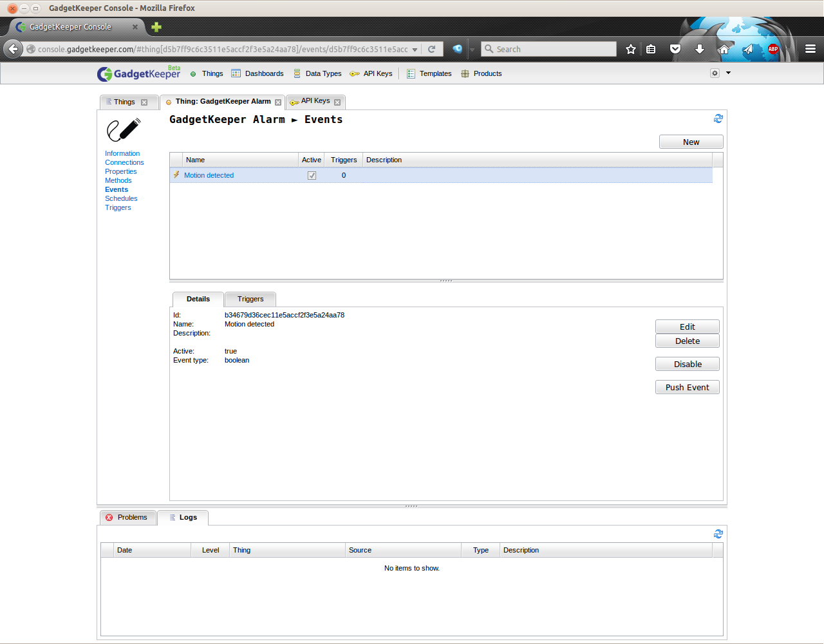This screenshot has height=644, width=824.
Task: Sort events by Triggers column header
Action: point(344,160)
